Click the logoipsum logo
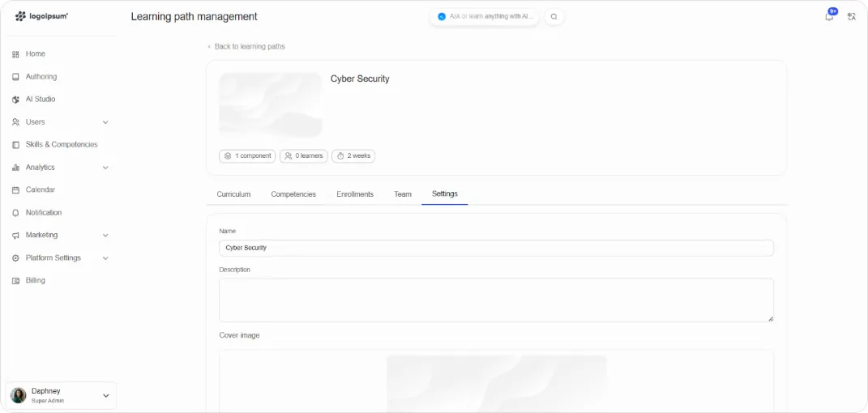 [x=41, y=16]
